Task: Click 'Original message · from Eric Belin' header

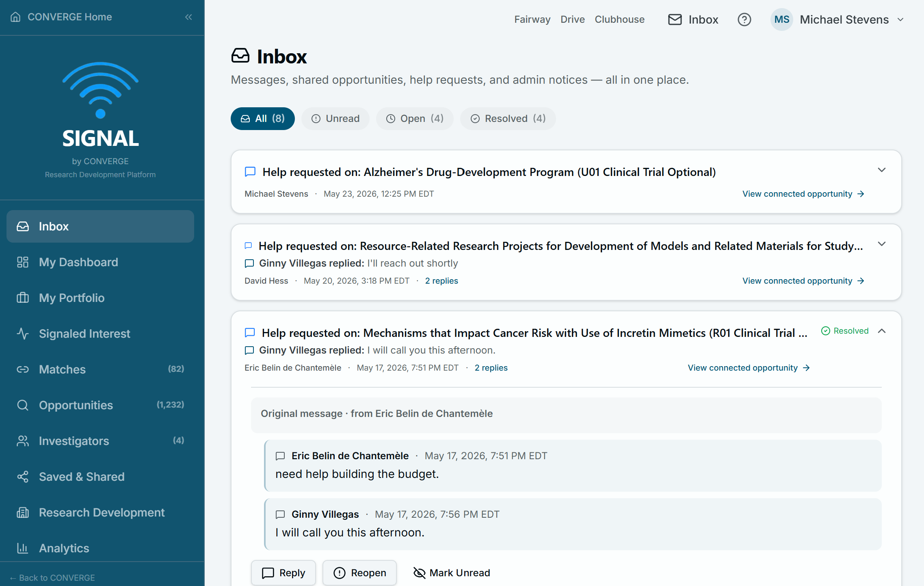Action: pos(377,414)
